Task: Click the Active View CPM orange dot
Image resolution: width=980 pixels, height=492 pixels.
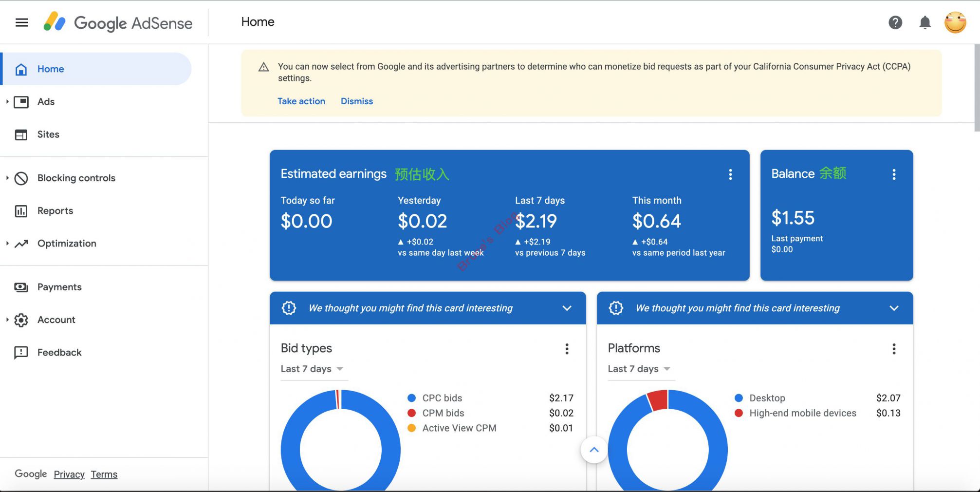Action: [x=411, y=428]
